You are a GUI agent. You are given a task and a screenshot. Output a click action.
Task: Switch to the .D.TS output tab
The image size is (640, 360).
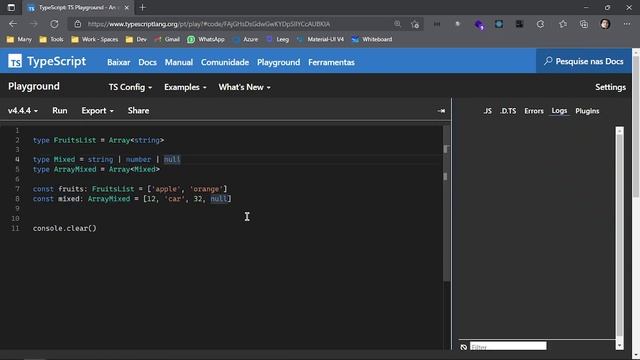508,111
